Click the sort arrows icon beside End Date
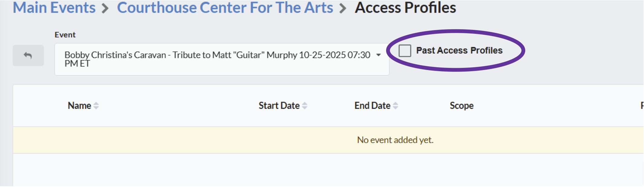Screen dimensions: 644x187 (395, 106)
